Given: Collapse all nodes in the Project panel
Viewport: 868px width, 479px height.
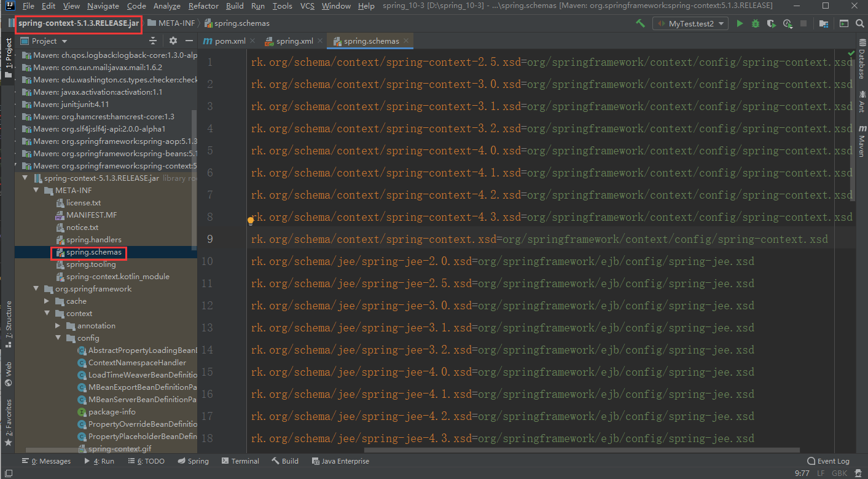Looking at the screenshot, I should point(153,41).
